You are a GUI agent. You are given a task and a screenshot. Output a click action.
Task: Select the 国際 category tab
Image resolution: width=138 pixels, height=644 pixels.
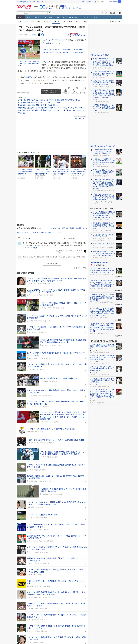tap(32, 22)
